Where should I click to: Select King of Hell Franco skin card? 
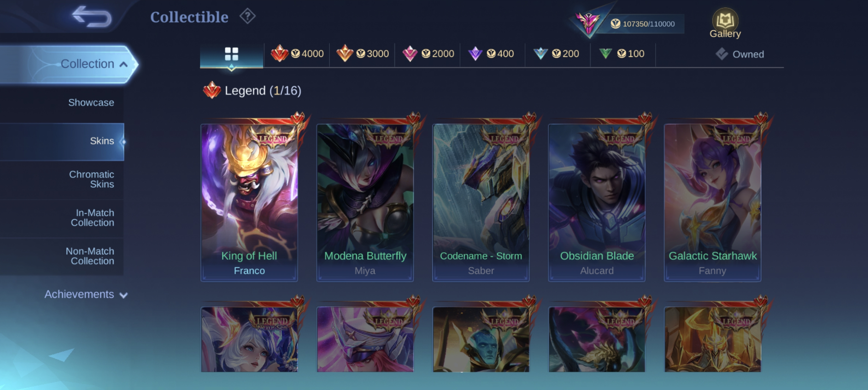pos(249,202)
